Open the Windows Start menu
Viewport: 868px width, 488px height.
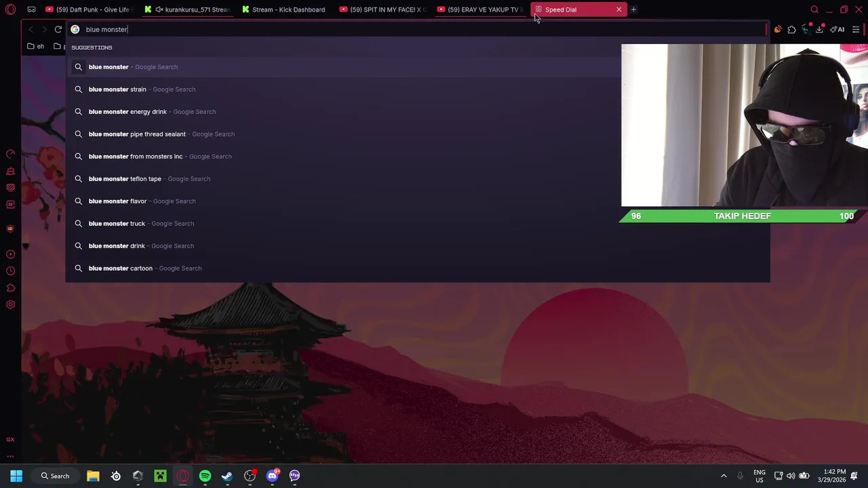point(16,476)
